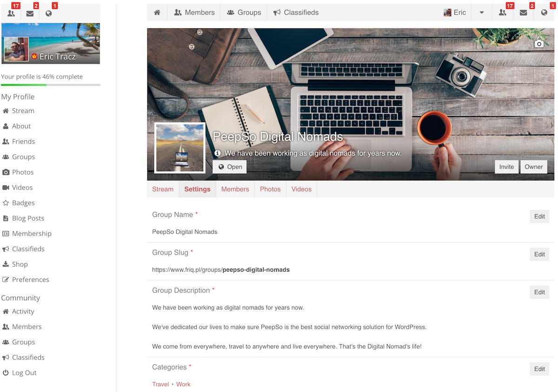This screenshot has height=392, width=558.
Task: Open Groups link under My Profile
Action: (23, 157)
